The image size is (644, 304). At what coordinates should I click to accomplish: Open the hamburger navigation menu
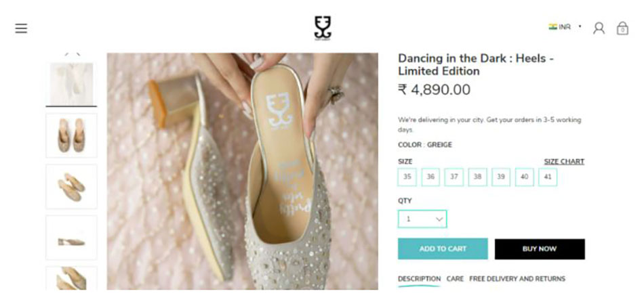21,28
